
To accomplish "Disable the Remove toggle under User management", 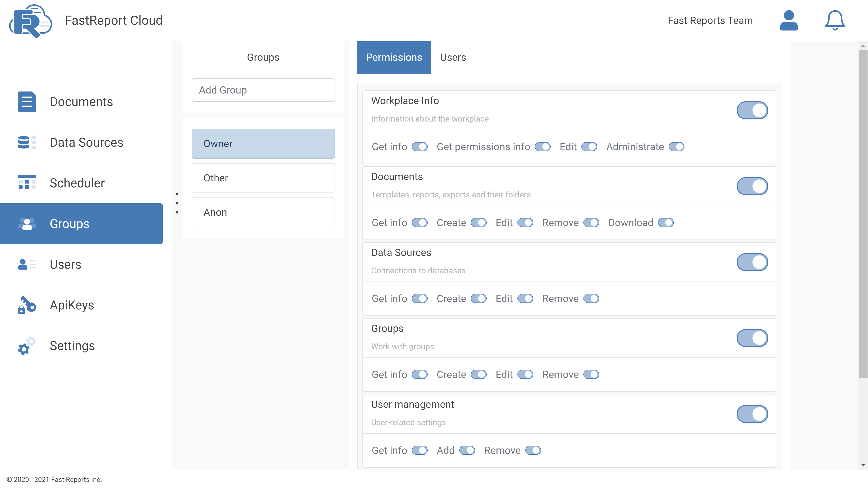I will [533, 450].
